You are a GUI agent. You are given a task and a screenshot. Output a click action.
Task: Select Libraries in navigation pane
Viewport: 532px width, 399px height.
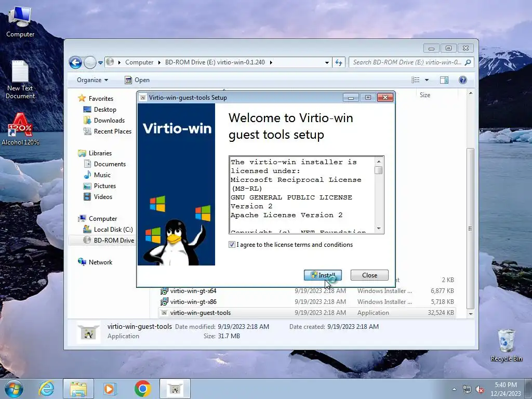click(100, 153)
